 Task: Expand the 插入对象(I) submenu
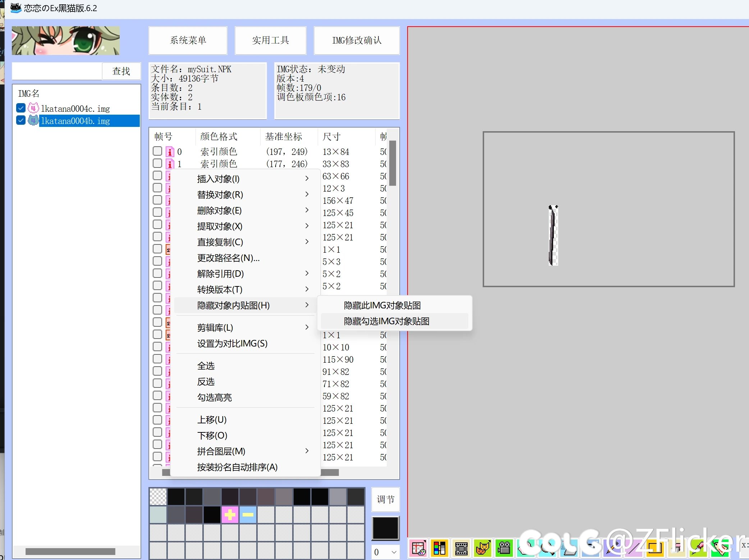[245, 179]
